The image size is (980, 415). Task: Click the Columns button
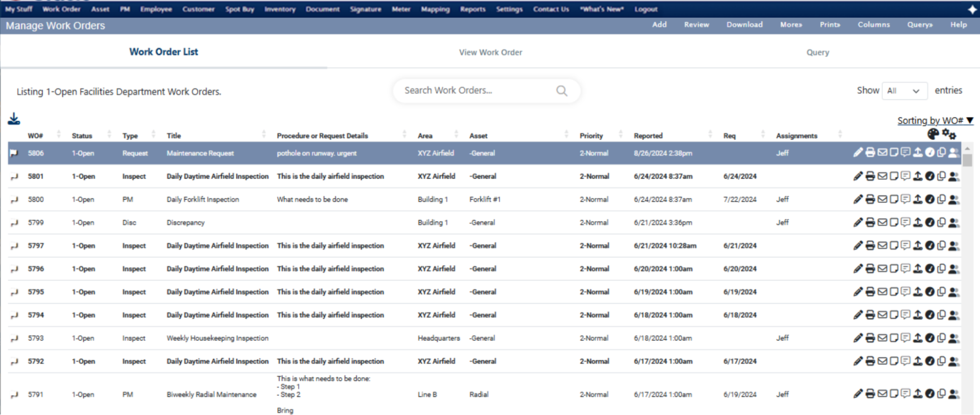click(874, 25)
